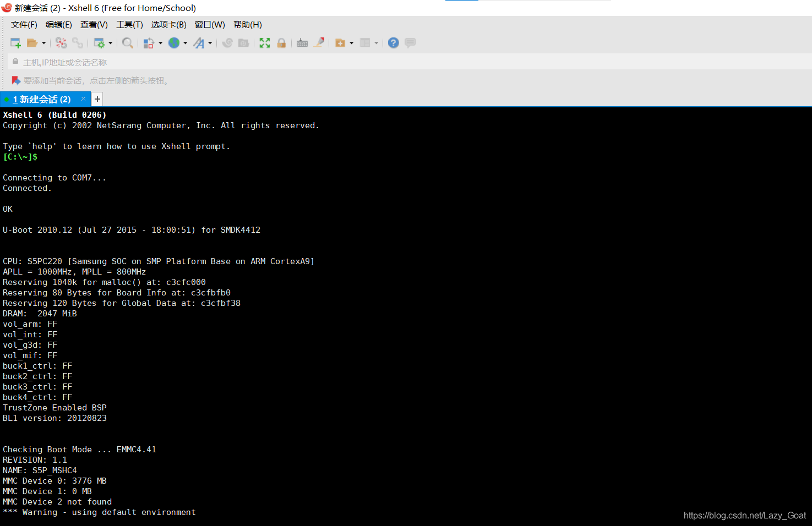The height and width of the screenshot is (526, 812).
Task: Click the grayed layout panes icon
Action: pyautogui.click(x=365, y=43)
